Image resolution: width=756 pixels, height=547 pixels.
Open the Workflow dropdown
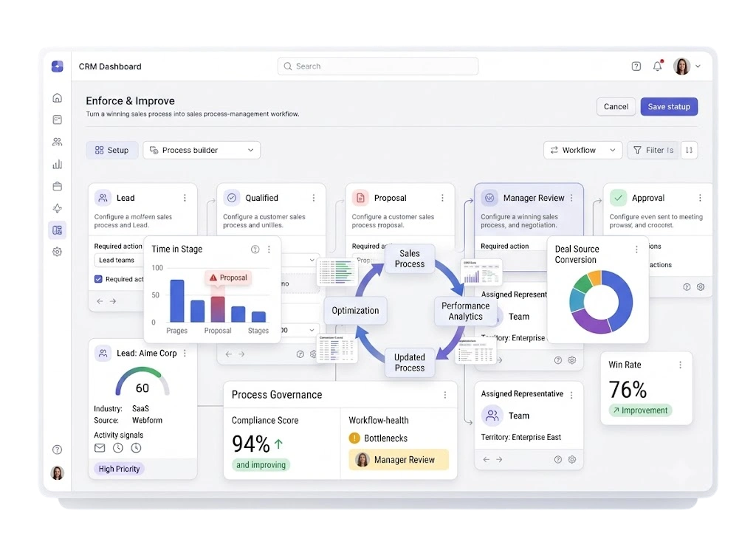point(583,151)
